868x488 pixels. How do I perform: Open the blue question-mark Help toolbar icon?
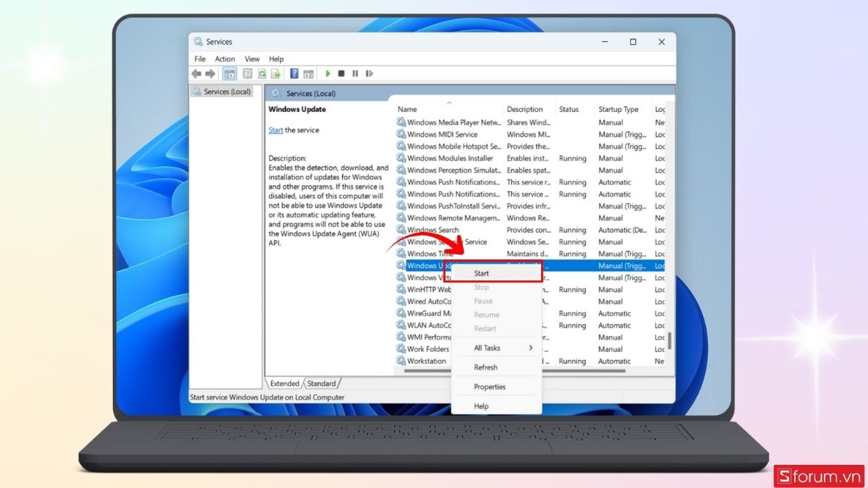click(x=294, y=74)
